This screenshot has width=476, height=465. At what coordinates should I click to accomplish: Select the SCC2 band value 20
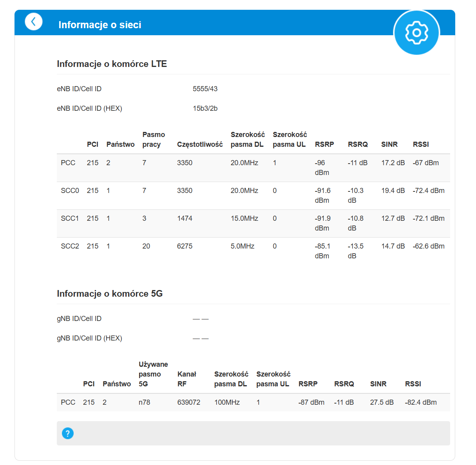[146, 246]
